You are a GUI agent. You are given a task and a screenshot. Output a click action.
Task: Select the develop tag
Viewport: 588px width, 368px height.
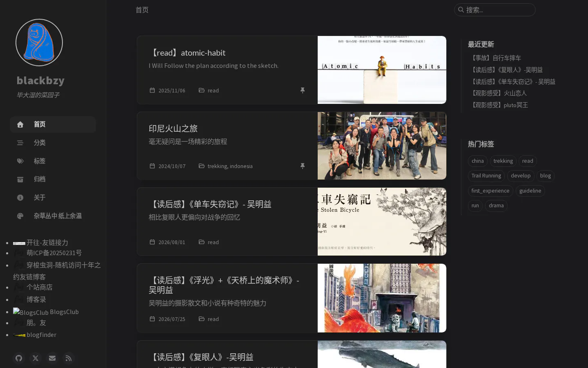tap(521, 176)
